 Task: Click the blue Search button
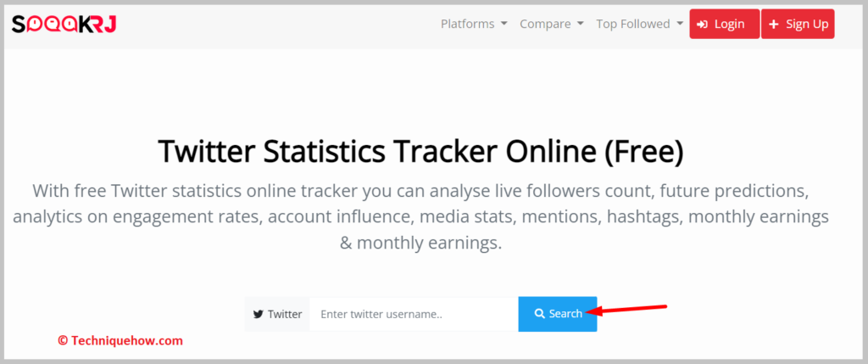[558, 314]
